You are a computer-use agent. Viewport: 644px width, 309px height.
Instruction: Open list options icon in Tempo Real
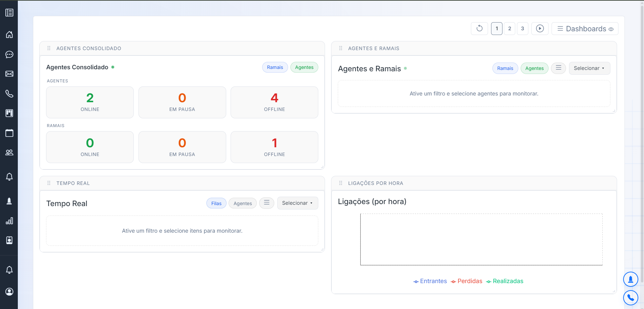pyautogui.click(x=267, y=203)
